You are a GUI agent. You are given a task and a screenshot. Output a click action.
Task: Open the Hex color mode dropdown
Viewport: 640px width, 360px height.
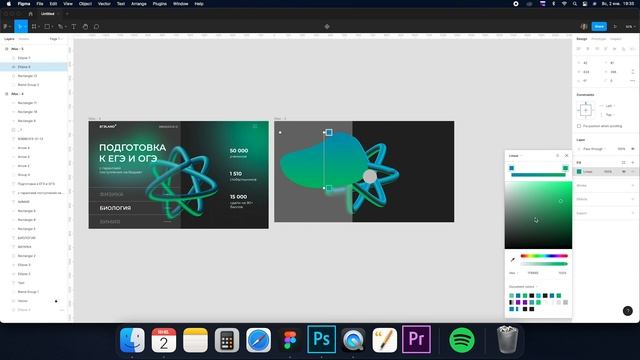coord(513,273)
